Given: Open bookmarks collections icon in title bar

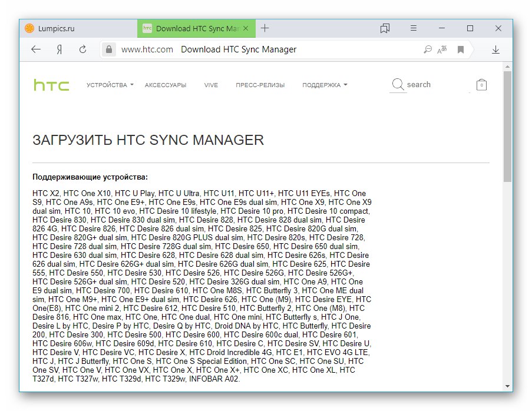Looking at the screenshot, I should point(385,28).
